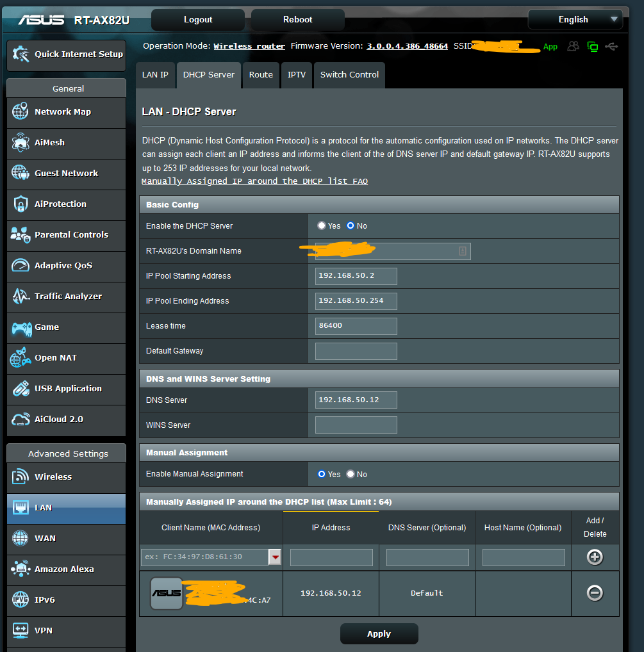644x652 pixels.
Task: Open the Manually Assigned IP FAQ link
Action: point(254,181)
